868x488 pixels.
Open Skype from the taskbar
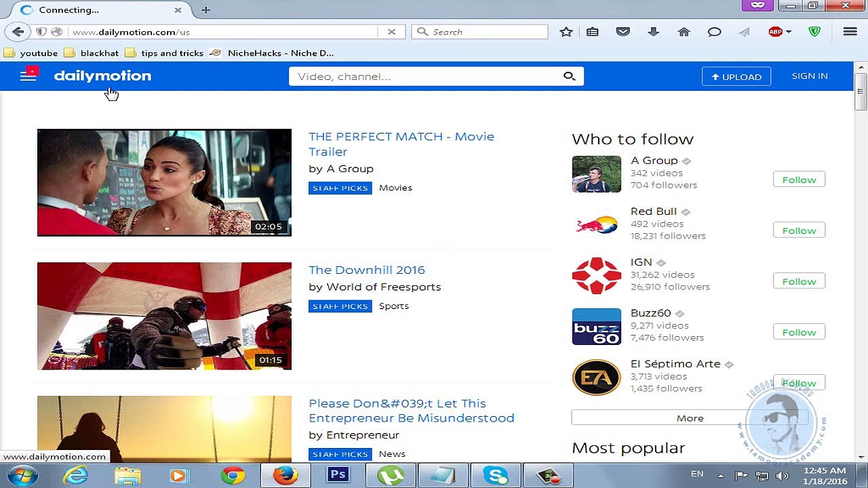[x=495, y=476]
